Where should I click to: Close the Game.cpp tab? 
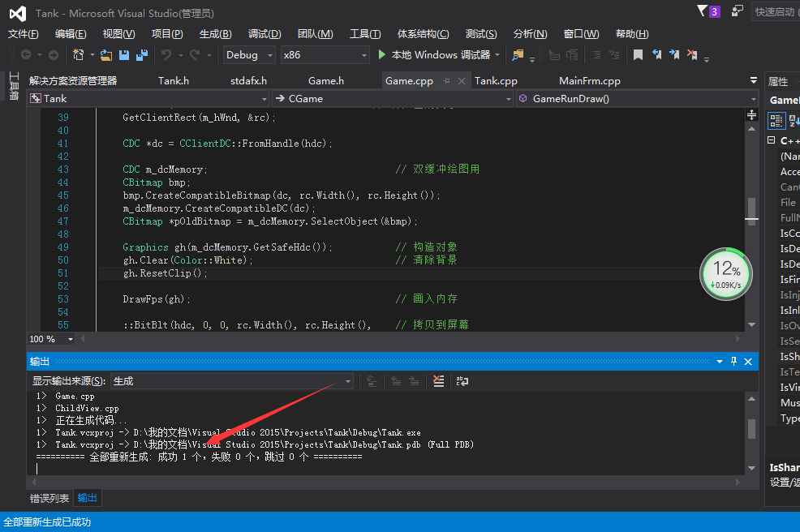[461, 80]
